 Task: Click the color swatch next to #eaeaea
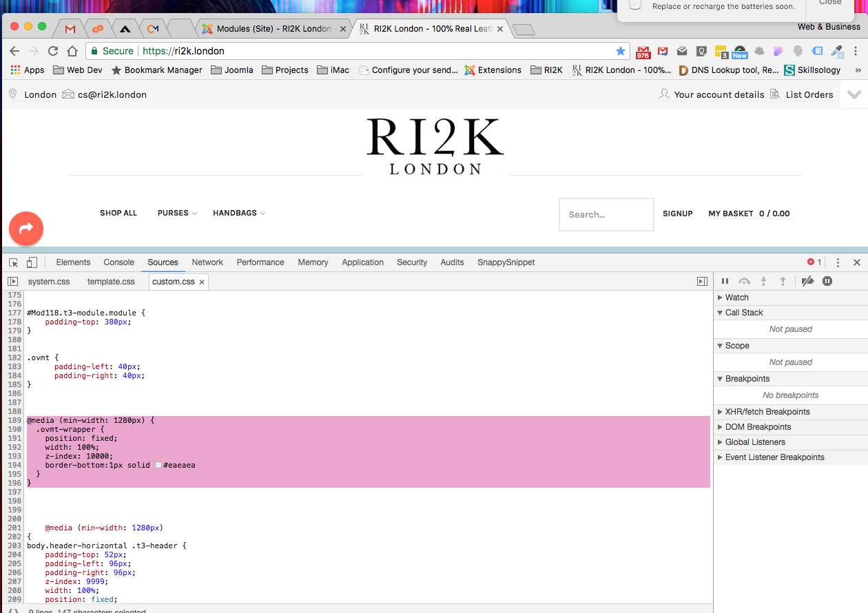(158, 464)
